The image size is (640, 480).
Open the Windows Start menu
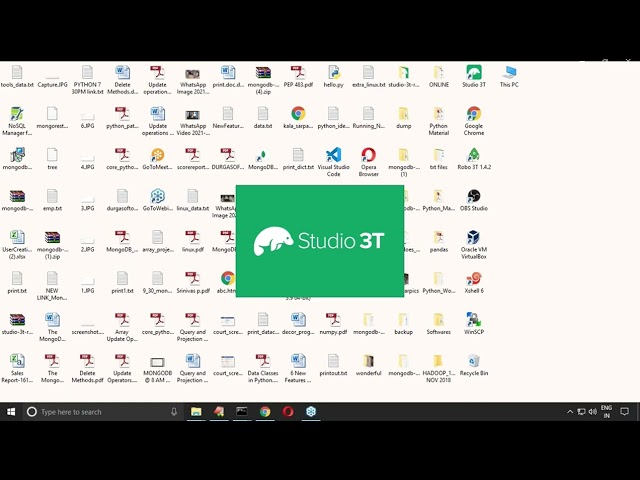(11, 412)
